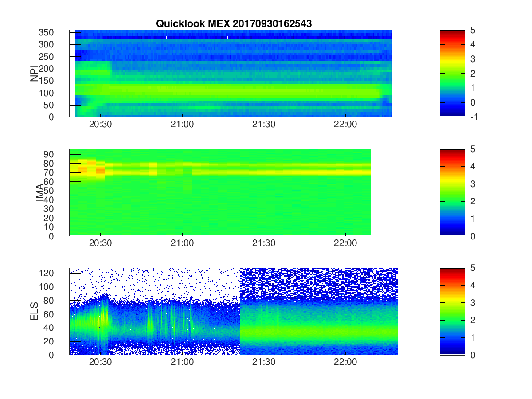Click '22:00' under the ELS plot
532x399 pixels.
[345, 362]
